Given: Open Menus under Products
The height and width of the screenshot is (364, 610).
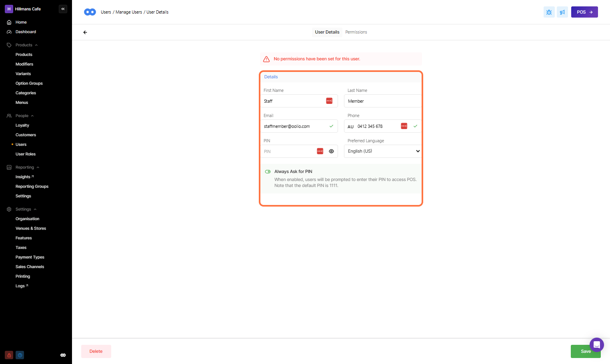Looking at the screenshot, I should coord(22,103).
